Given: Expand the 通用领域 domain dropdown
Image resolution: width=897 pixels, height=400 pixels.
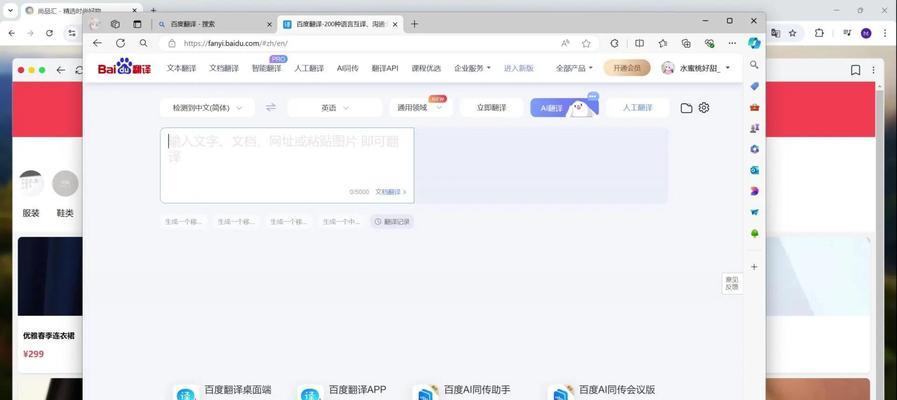Looking at the screenshot, I should point(420,108).
